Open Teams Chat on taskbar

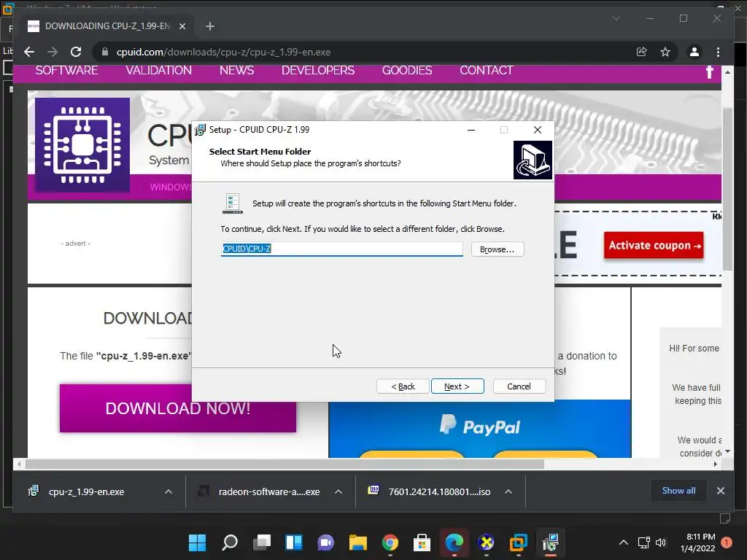[326, 542]
